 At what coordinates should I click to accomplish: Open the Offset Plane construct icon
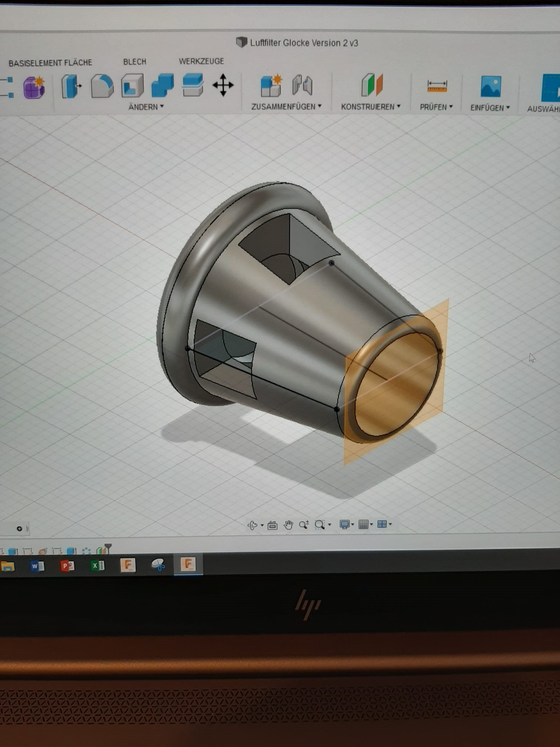coord(372,85)
